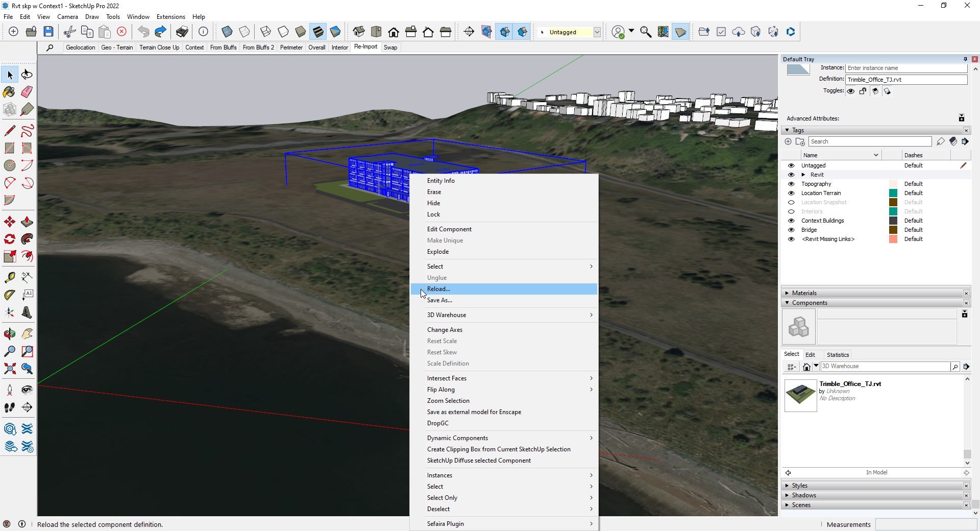Choose Reload from the context menu

click(x=438, y=289)
